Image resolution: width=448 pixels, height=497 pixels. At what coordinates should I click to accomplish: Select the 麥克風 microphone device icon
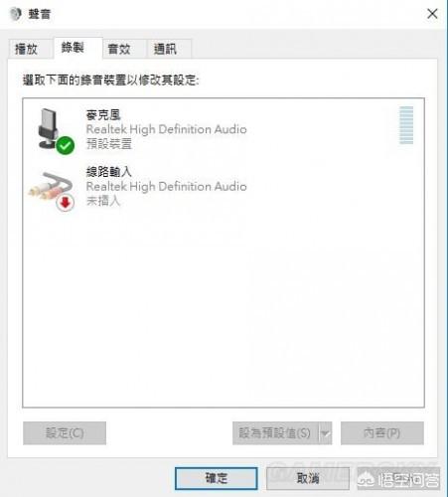coord(52,129)
